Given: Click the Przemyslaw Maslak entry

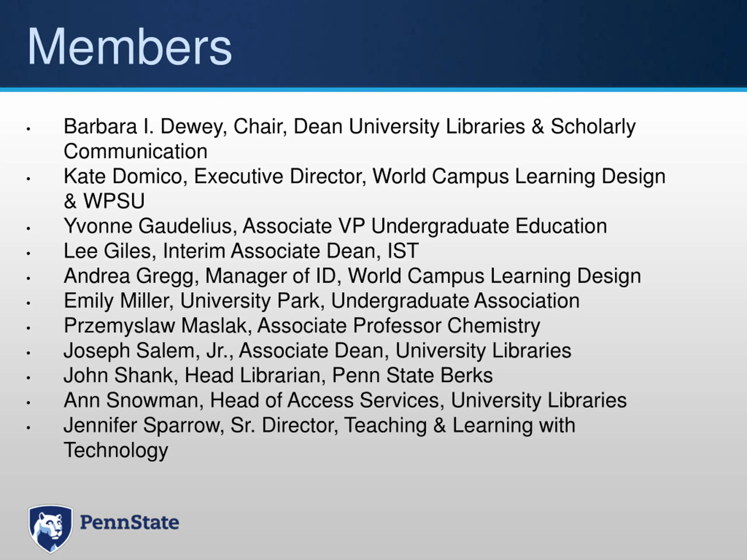Looking at the screenshot, I should pos(302,326).
